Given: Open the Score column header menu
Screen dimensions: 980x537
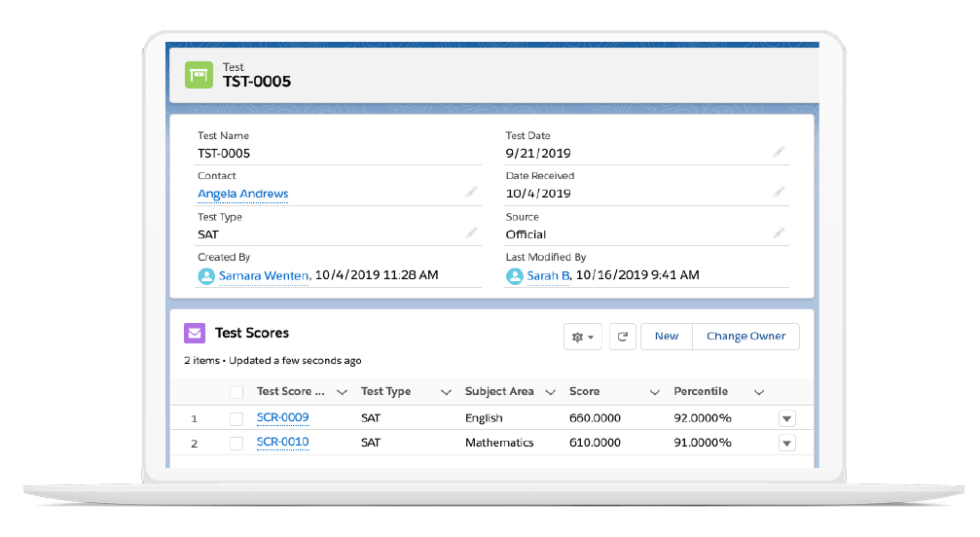Looking at the screenshot, I should [x=654, y=392].
